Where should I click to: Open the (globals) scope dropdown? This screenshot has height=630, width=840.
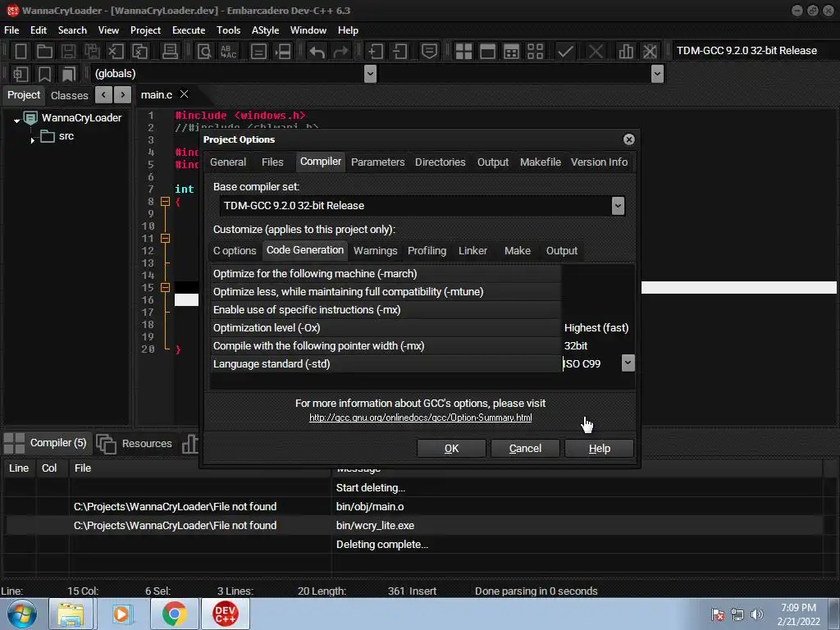tap(370, 73)
